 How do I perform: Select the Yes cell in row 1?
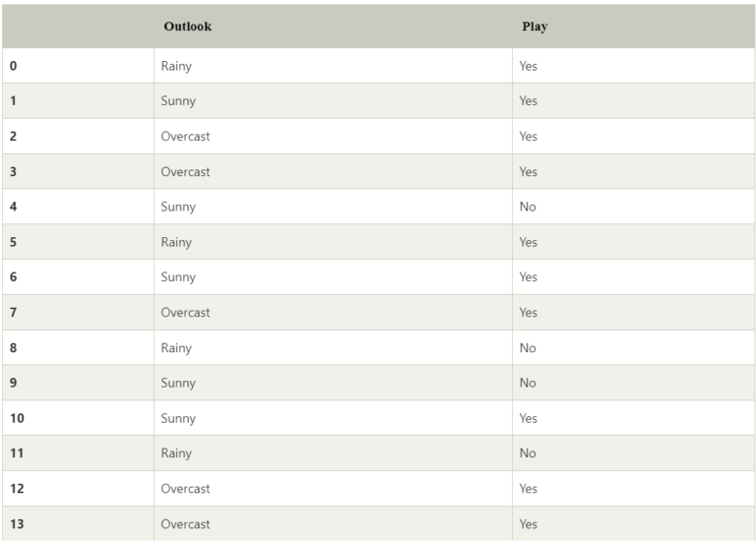click(x=529, y=101)
